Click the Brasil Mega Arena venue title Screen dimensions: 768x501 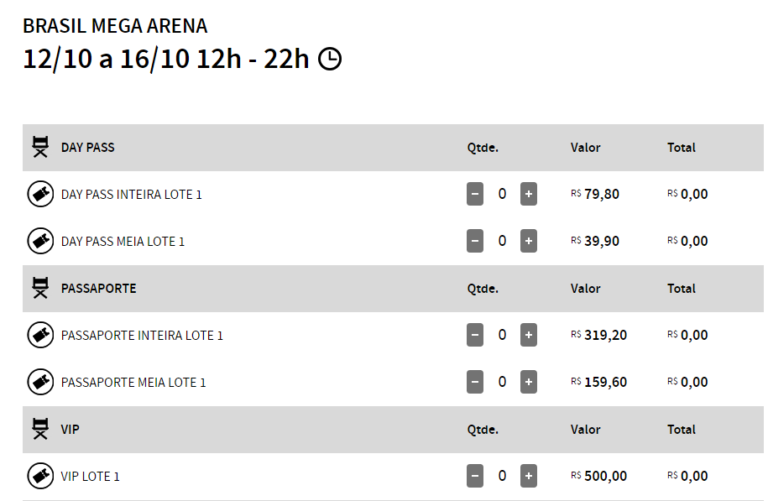click(x=115, y=26)
